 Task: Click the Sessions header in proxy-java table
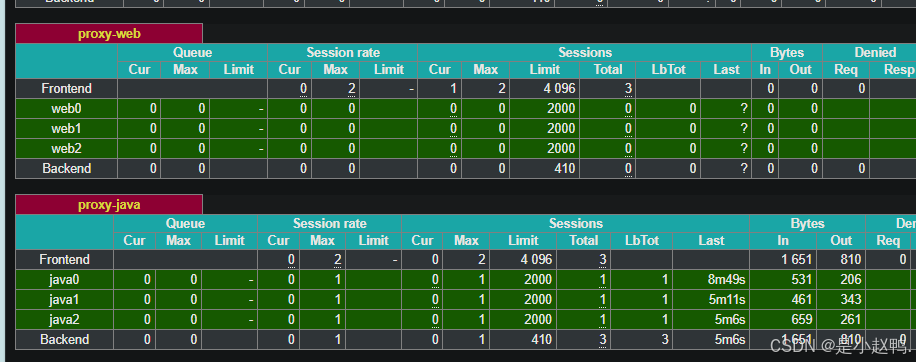point(575,224)
